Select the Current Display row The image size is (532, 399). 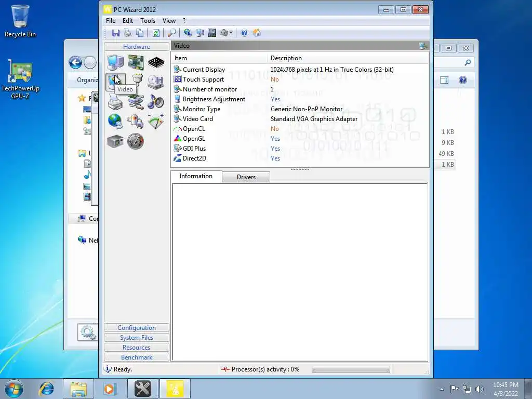(x=300, y=70)
